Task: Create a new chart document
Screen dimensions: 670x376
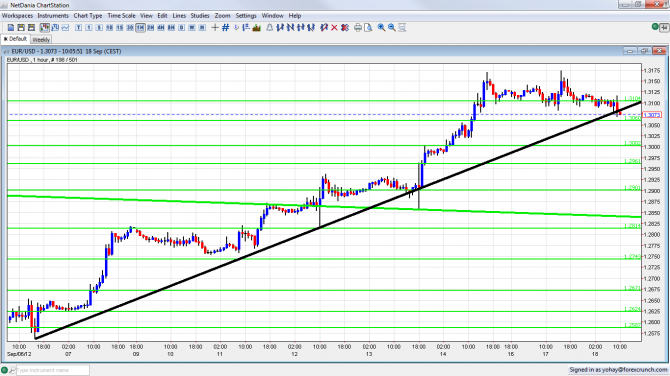Action: pyautogui.click(x=11, y=27)
